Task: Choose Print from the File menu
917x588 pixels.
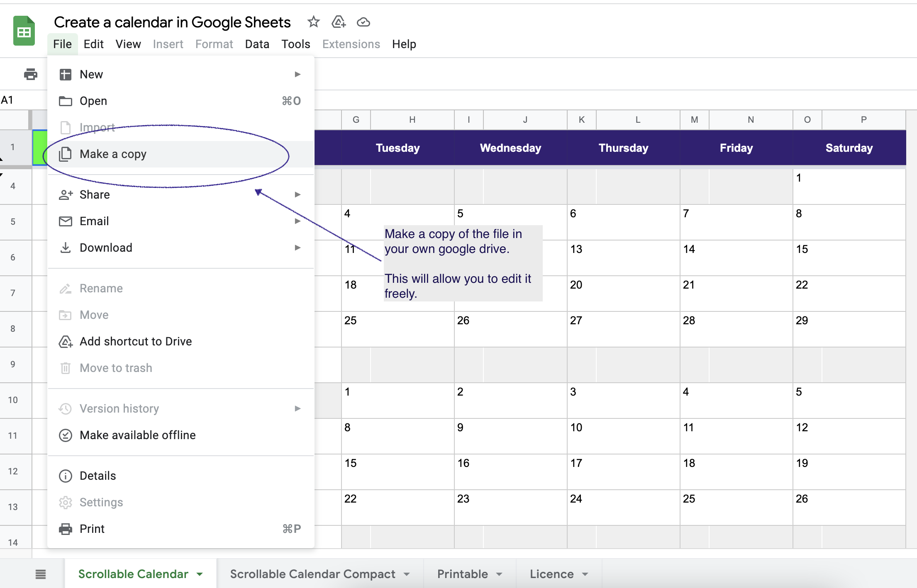Action: (x=181, y=529)
